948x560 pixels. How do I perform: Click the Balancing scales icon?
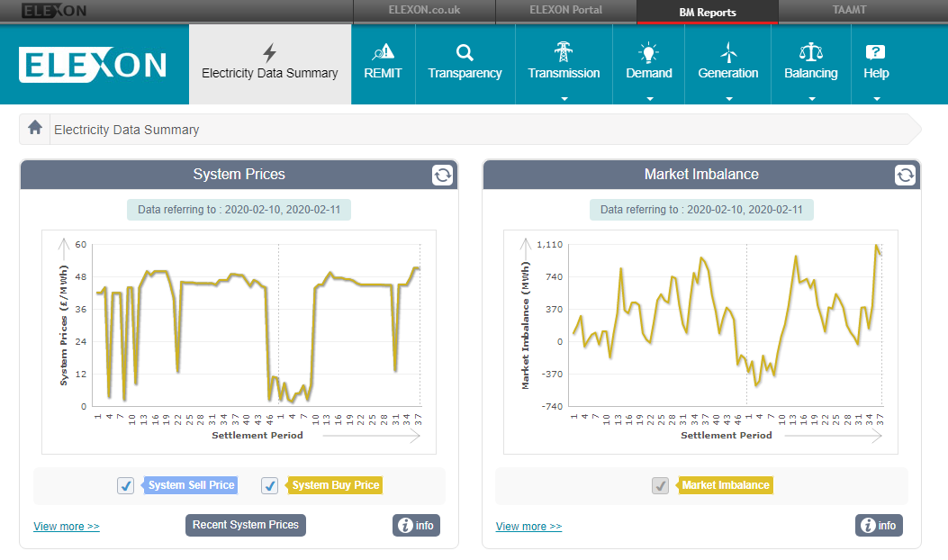tap(811, 52)
